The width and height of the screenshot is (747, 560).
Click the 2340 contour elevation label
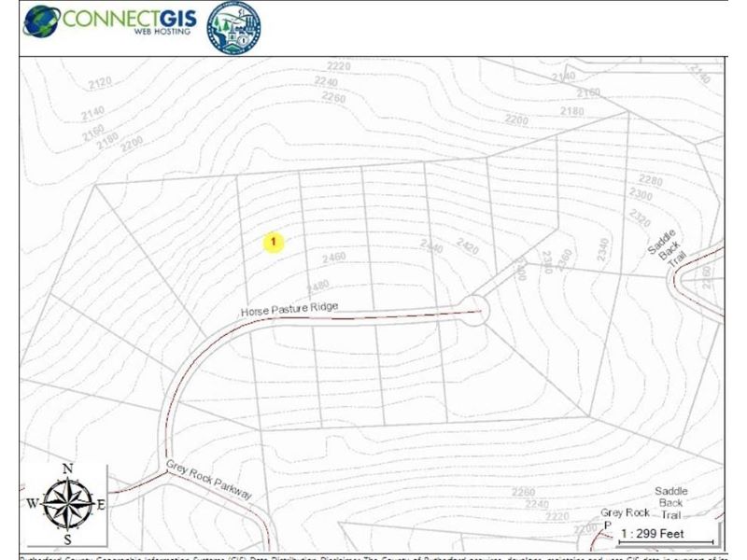(x=602, y=249)
